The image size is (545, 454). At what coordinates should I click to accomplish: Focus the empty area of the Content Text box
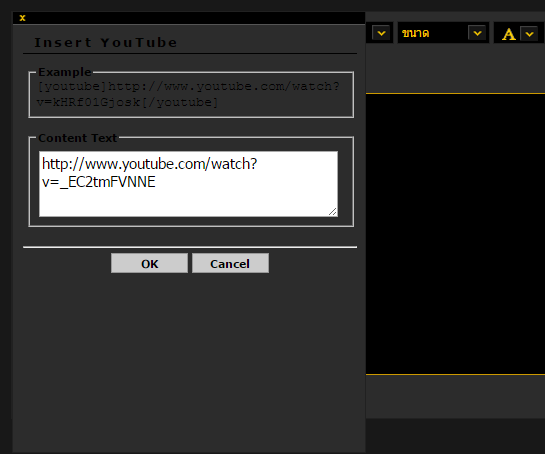pyautogui.click(x=188, y=203)
